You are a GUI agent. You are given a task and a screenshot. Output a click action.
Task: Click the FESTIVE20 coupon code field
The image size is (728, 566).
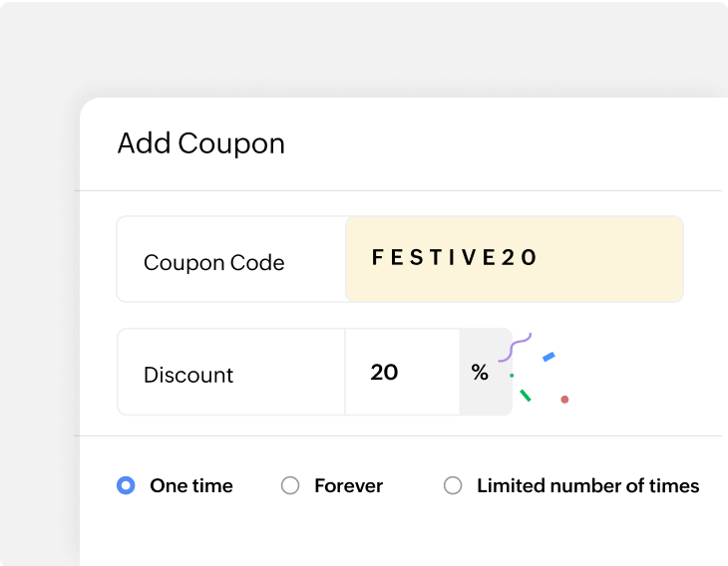[x=514, y=258]
